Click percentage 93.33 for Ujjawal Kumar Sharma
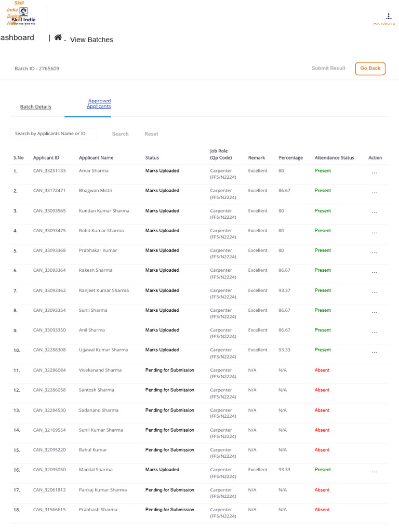The width and height of the screenshot is (399, 532). pos(284,350)
